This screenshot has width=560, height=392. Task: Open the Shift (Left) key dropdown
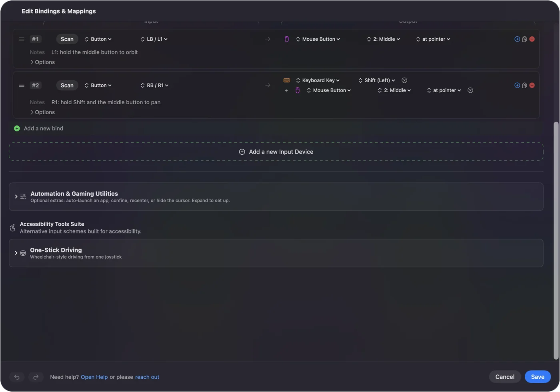(377, 80)
